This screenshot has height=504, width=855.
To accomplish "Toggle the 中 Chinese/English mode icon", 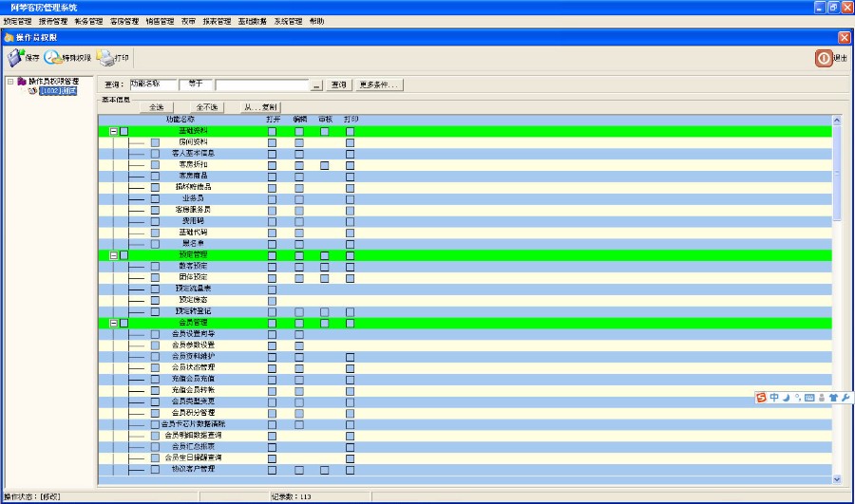I will 774,398.
